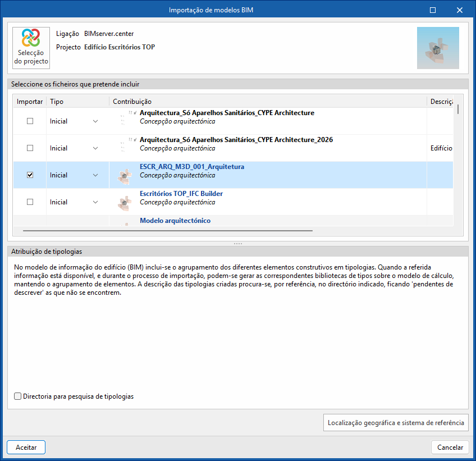Screen dimensions: 476x461
Task: Click the horizontal scrollbar of the file list
Action: [168, 231]
